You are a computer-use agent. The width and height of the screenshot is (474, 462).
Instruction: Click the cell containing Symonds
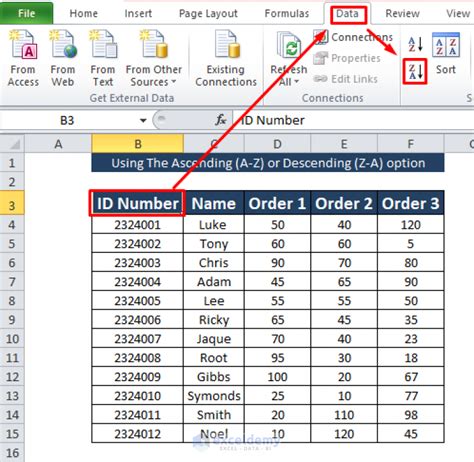[214, 396]
